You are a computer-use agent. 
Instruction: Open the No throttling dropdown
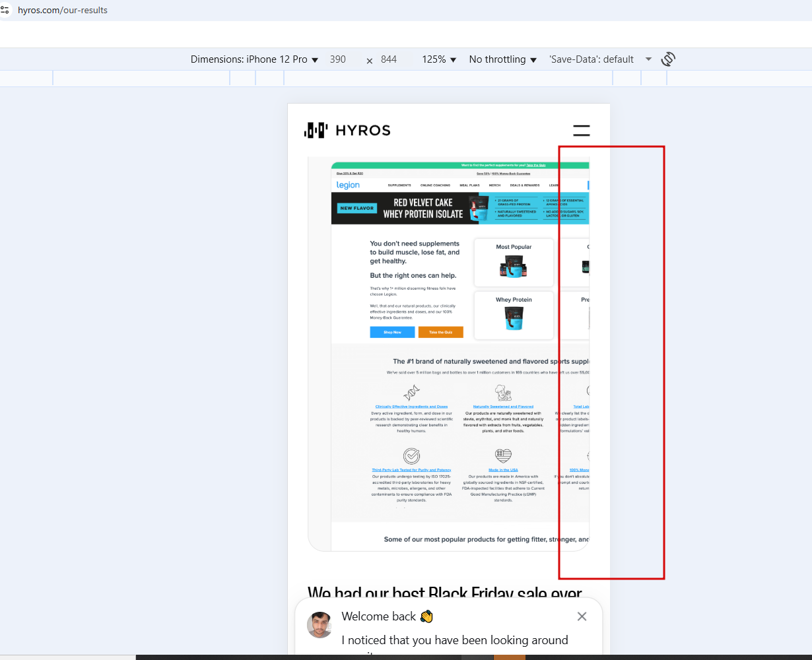[503, 59]
